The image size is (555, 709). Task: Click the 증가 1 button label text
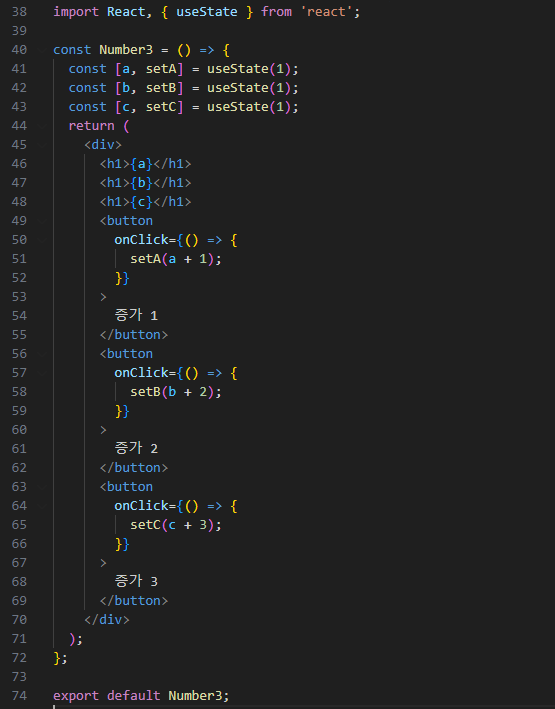136,315
